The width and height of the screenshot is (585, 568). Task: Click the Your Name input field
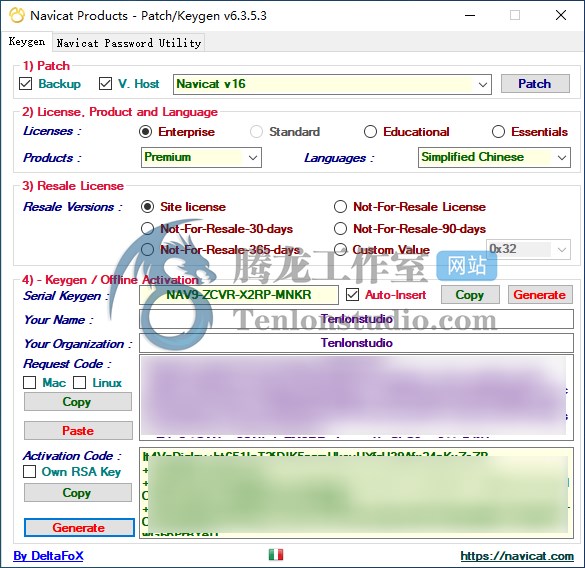356,319
